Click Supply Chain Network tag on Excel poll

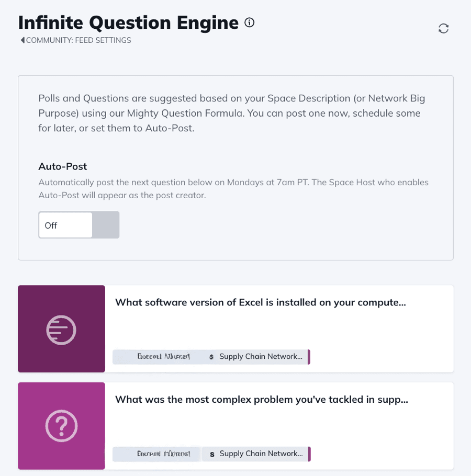261,357
